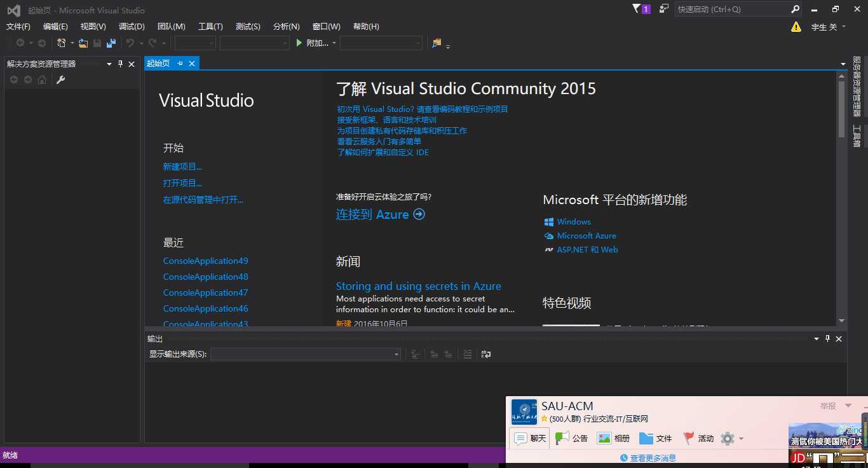Click the 新建项目... link
868x468 pixels.
click(182, 167)
